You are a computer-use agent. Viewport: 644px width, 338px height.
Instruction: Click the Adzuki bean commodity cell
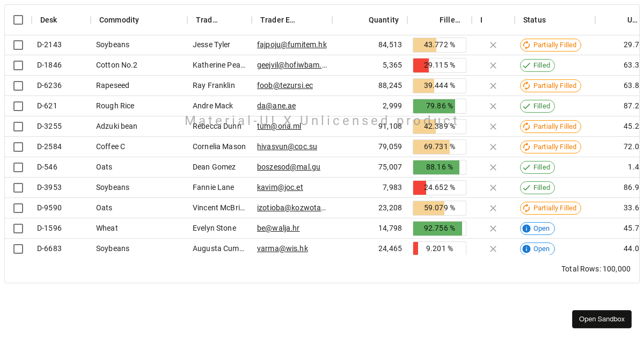click(x=116, y=127)
